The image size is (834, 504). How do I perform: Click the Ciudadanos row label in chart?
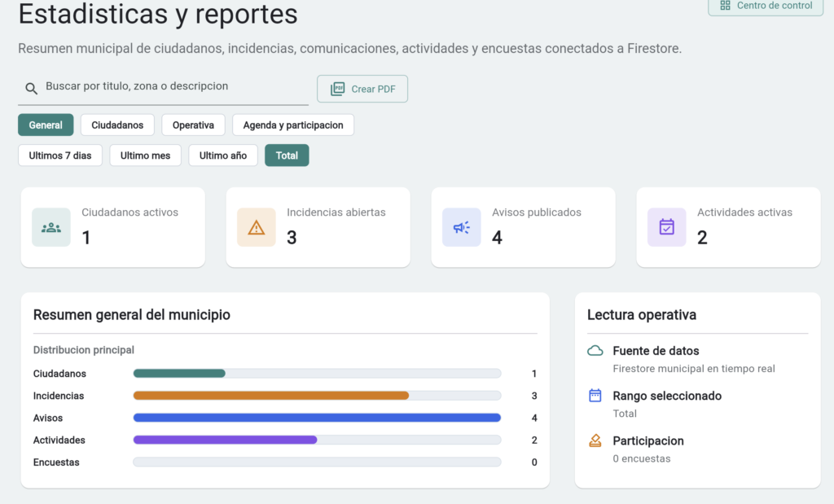59,373
